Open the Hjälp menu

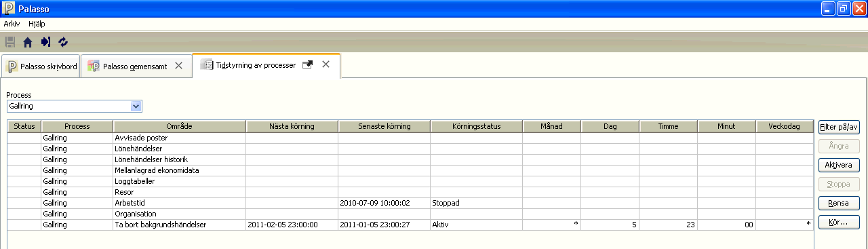[x=37, y=24]
